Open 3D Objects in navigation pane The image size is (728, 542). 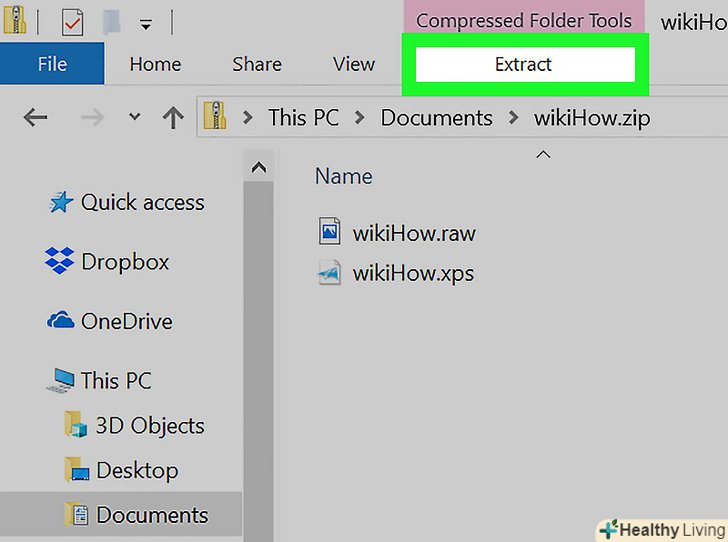[150, 426]
